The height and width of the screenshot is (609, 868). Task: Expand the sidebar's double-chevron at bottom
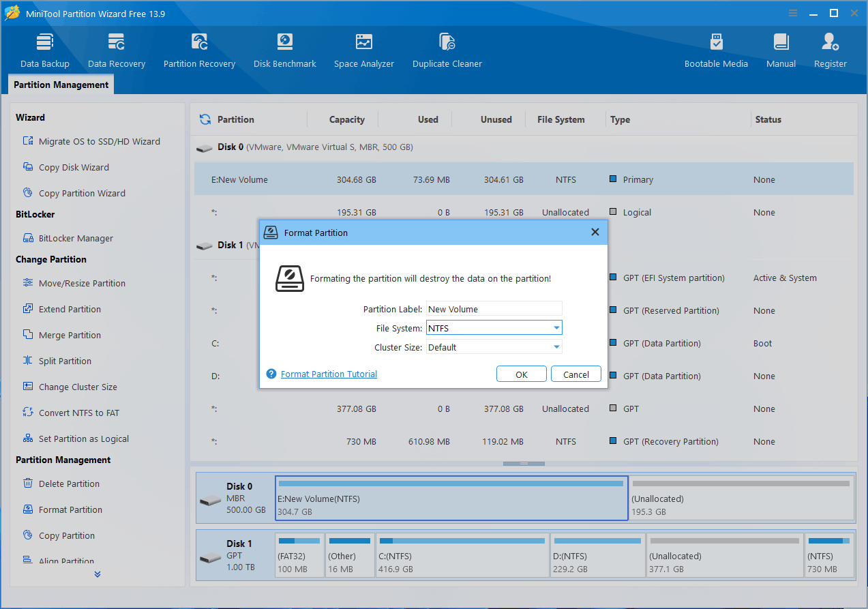[98, 574]
